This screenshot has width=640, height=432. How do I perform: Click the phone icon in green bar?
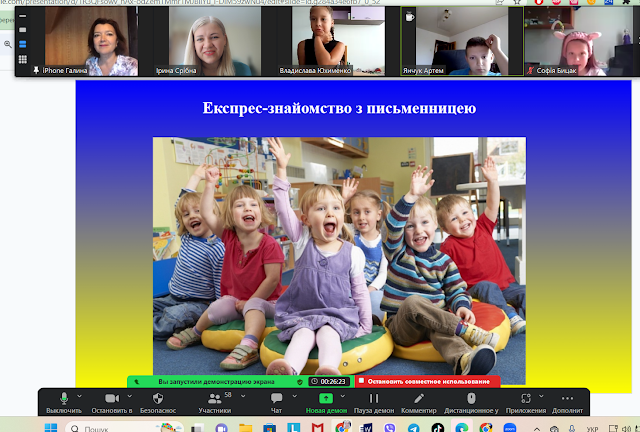pyautogui.click(x=137, y=382)
